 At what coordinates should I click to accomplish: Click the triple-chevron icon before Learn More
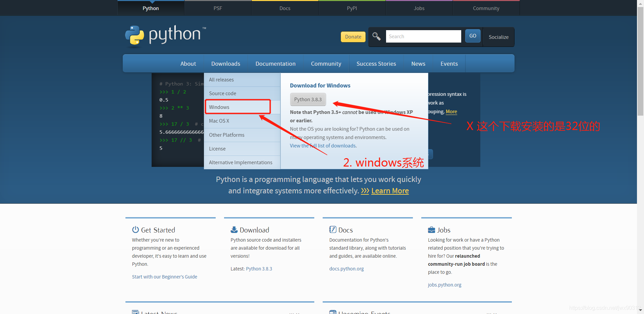pyautogui.click(x=365, y=191)
